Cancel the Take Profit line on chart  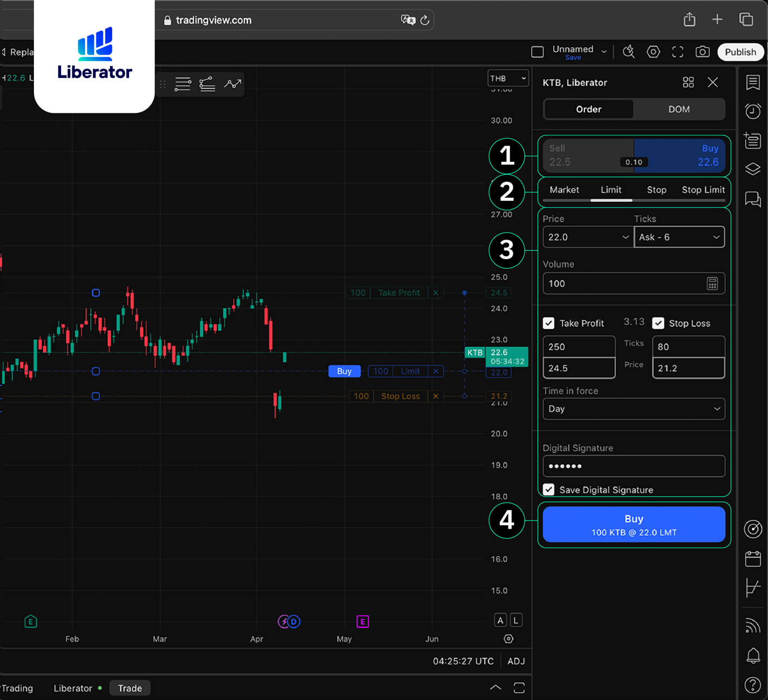[436, 293]
